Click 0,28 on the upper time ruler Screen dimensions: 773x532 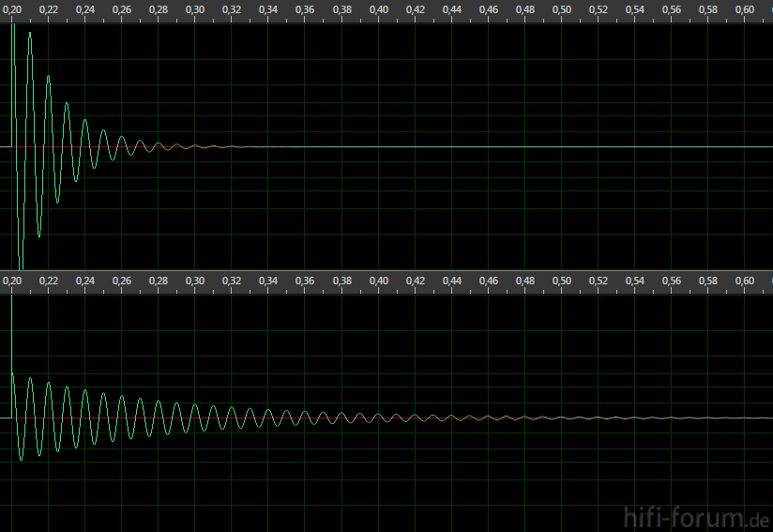click(159, 9)
